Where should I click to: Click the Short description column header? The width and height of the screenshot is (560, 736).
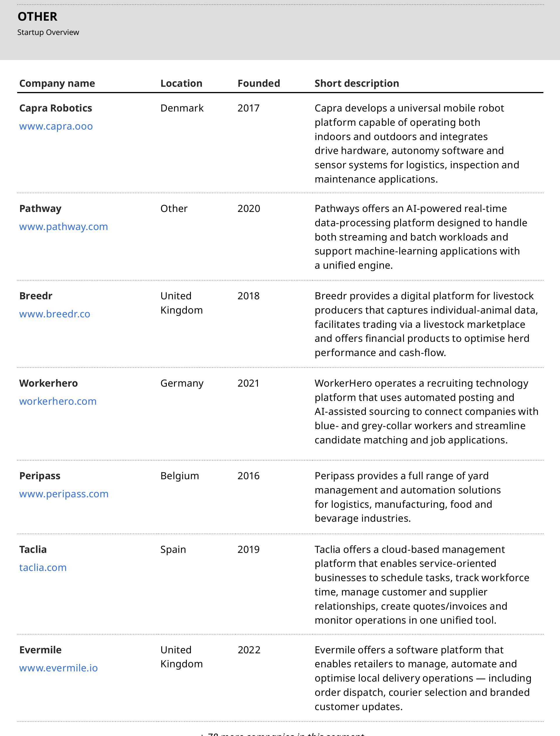[x=357, y=83]
